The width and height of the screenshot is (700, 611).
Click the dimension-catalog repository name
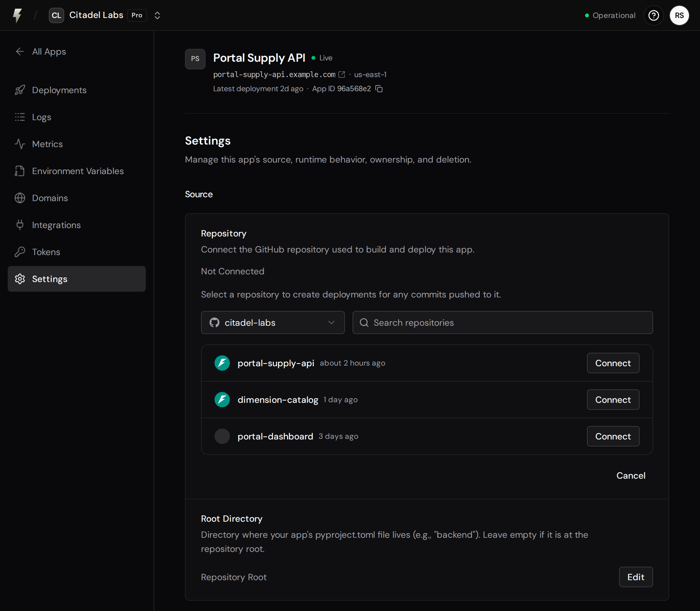point(278,400)
